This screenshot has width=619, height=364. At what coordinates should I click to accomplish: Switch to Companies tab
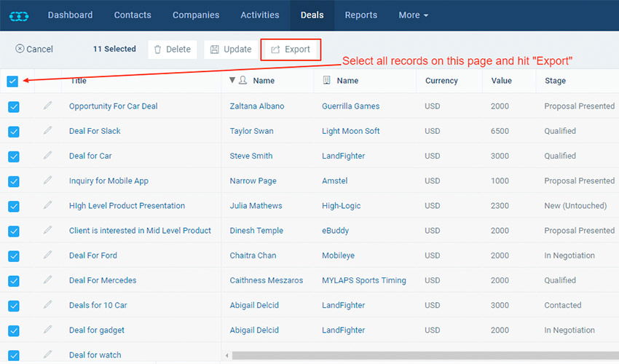[196, 15]
